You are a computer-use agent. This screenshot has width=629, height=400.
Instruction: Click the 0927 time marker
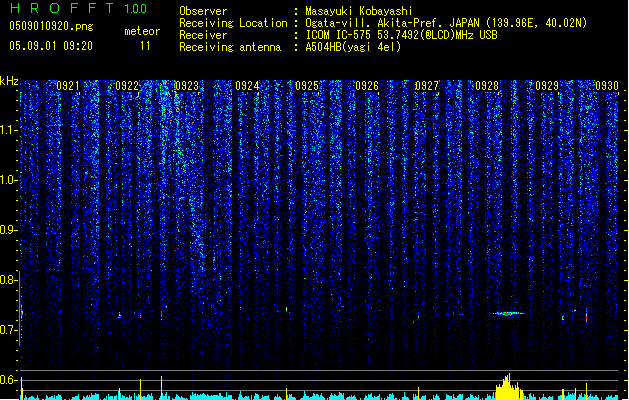click(x=427, y=86)
